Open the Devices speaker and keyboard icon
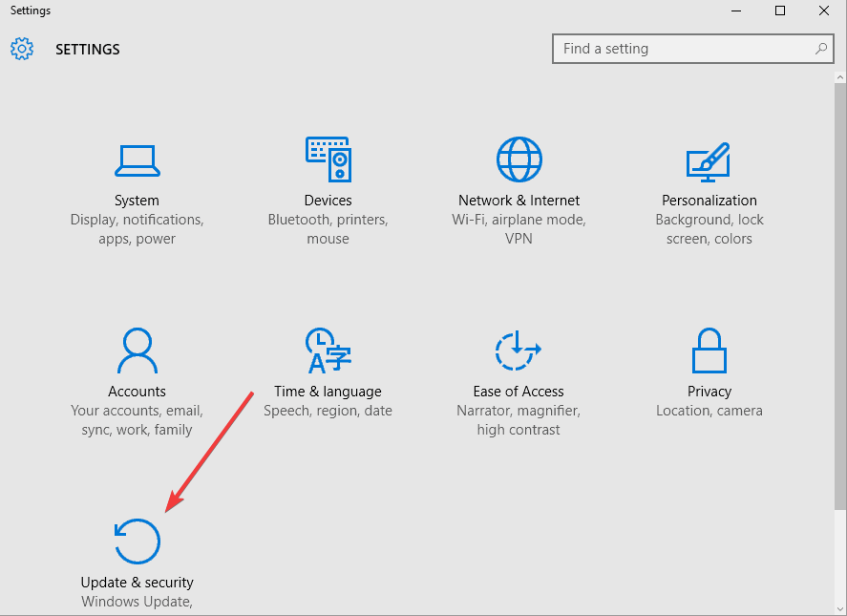 328,159
